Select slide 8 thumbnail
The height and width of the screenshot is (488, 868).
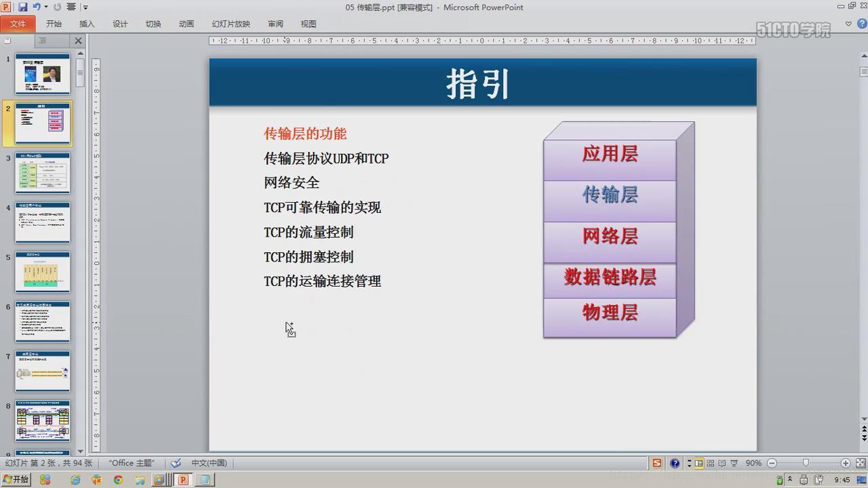(43, 420)
